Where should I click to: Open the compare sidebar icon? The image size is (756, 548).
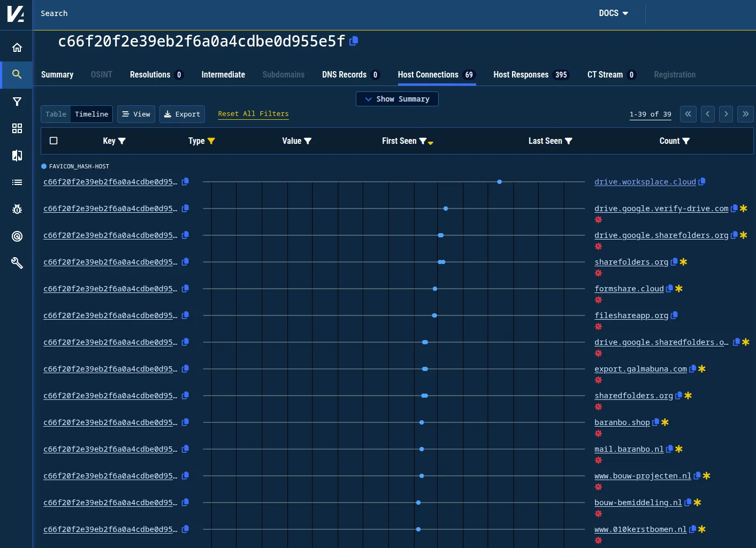[17, 156]
